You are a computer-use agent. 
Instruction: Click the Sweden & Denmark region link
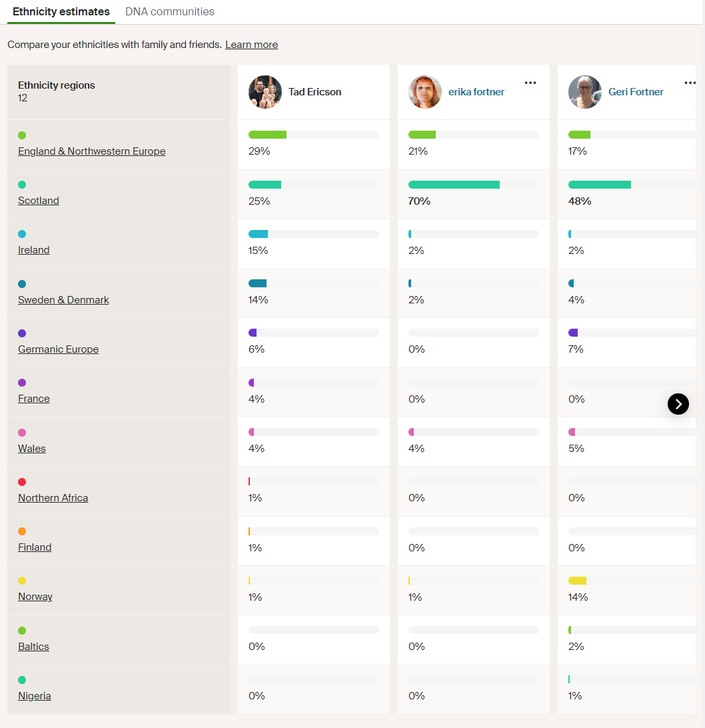coord(63,300)
